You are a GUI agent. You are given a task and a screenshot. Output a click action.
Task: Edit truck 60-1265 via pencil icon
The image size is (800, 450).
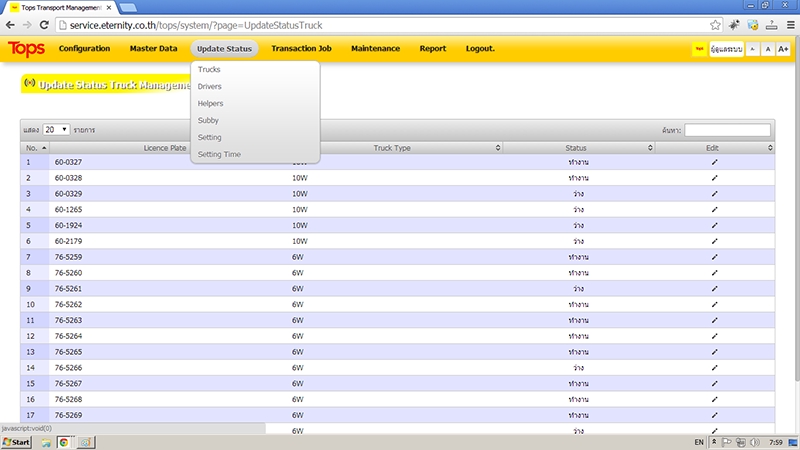coord(714,210)
